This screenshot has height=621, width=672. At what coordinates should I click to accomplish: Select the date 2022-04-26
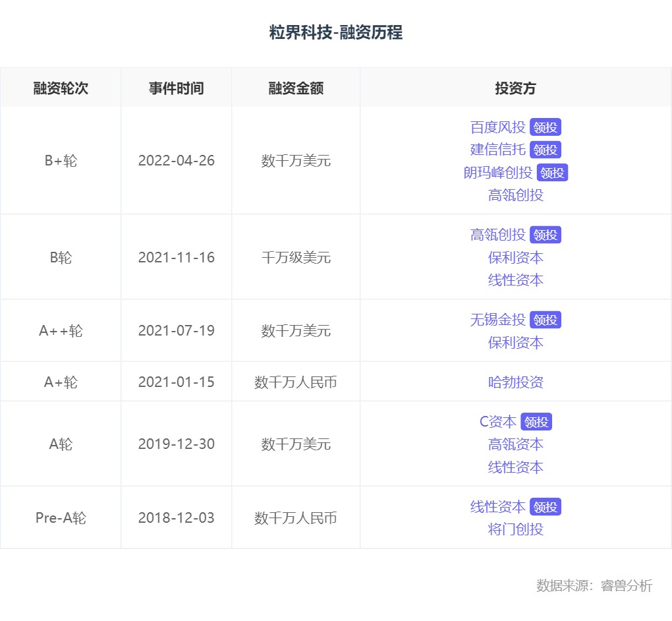(x=176, y=161)
